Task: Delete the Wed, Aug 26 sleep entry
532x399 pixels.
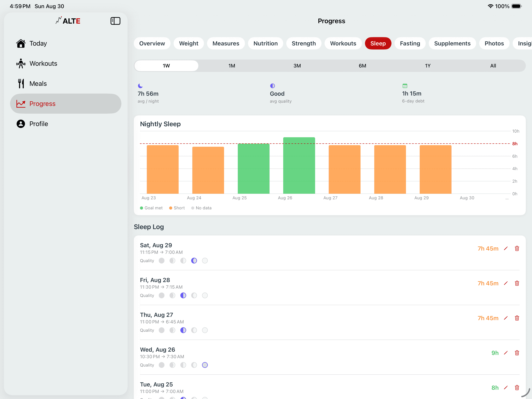Action: click(517, 353)
